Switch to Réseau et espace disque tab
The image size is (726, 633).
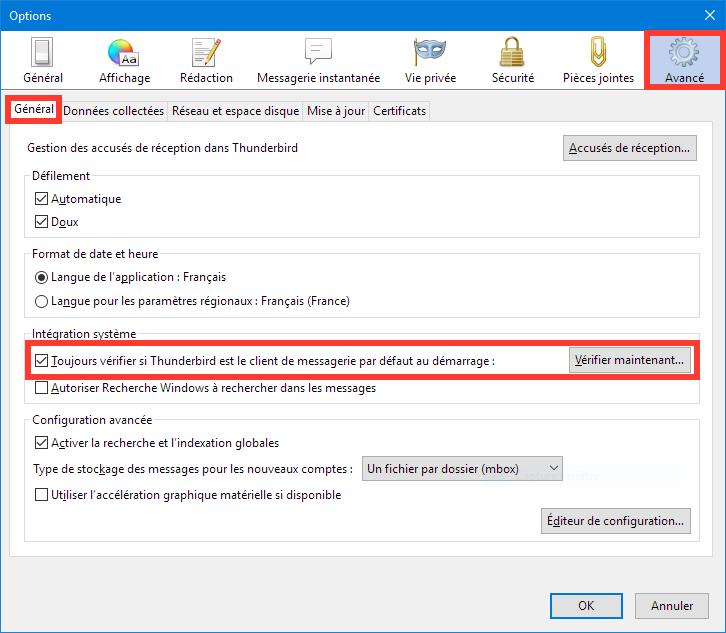pyautogui.click(x=235, y=111)
